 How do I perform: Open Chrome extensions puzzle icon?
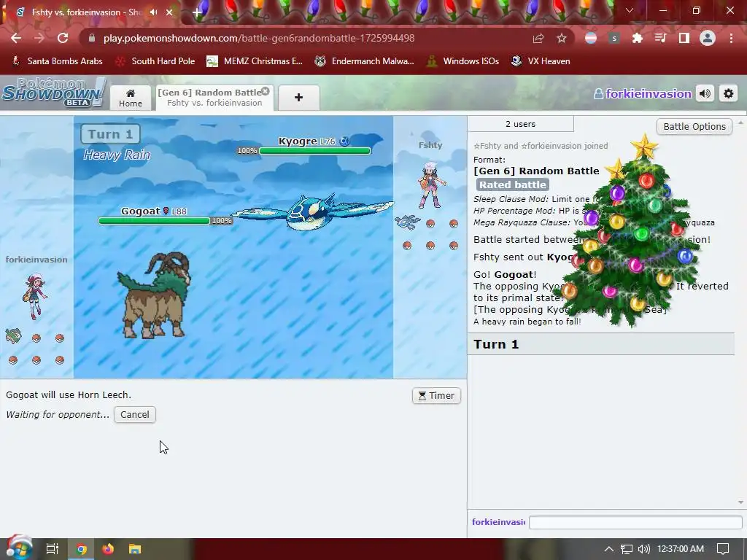[638, 38]
